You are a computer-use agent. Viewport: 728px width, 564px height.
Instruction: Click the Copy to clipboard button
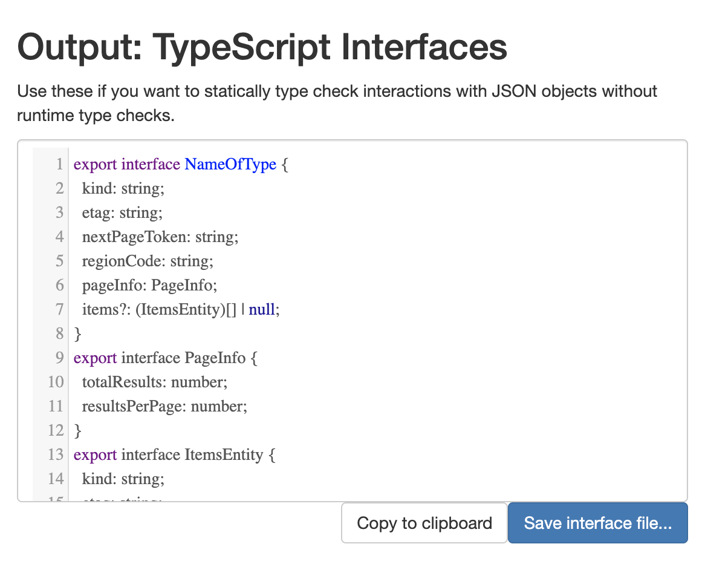pos(424,523)
